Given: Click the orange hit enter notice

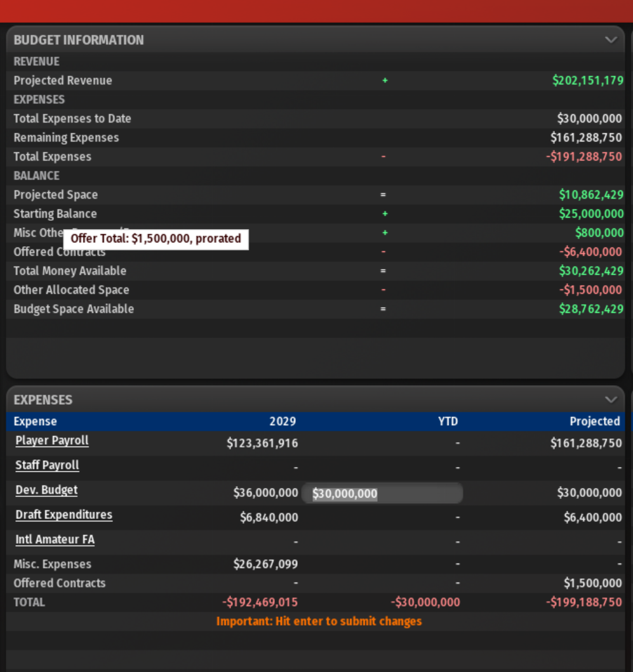Looking at the screenshot, I should (x=319, y=621).
